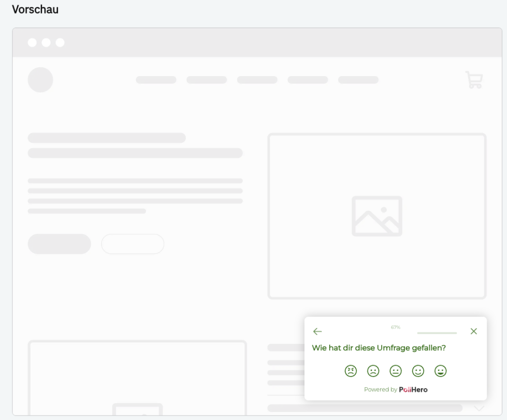507x420 pixels.
Task: Click the circular profile avatar placeholder
Action: (40, 80)
